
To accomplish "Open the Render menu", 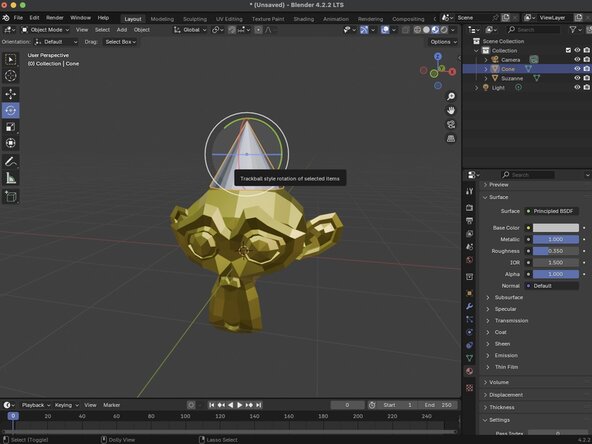I will (55, 18).
